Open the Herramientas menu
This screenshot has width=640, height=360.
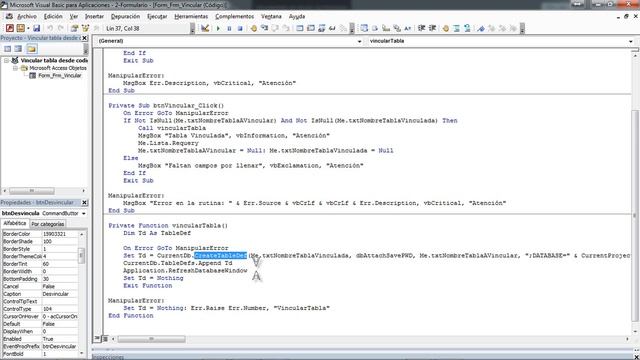(x=191, y=16)
